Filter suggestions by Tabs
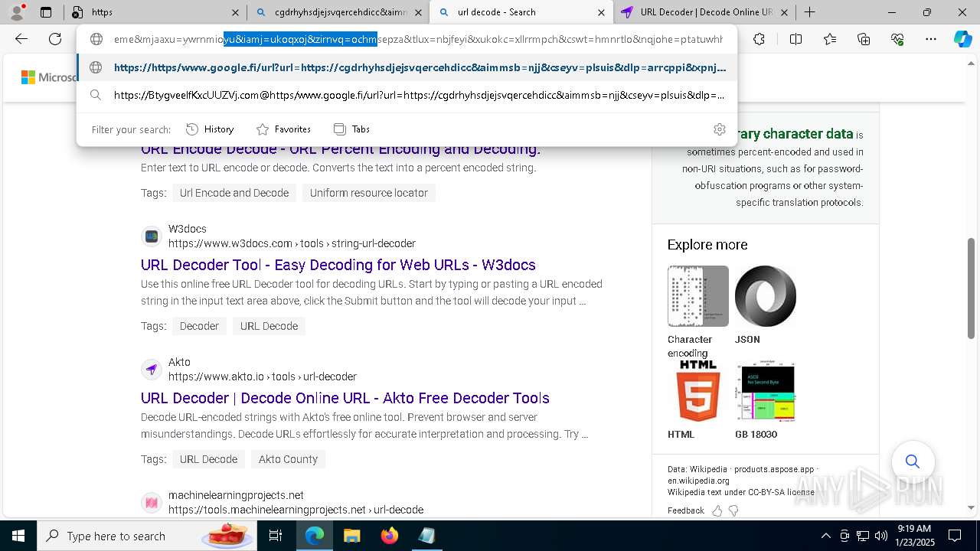Viewport: 980px width, 551px height. [x=351, y=129]
